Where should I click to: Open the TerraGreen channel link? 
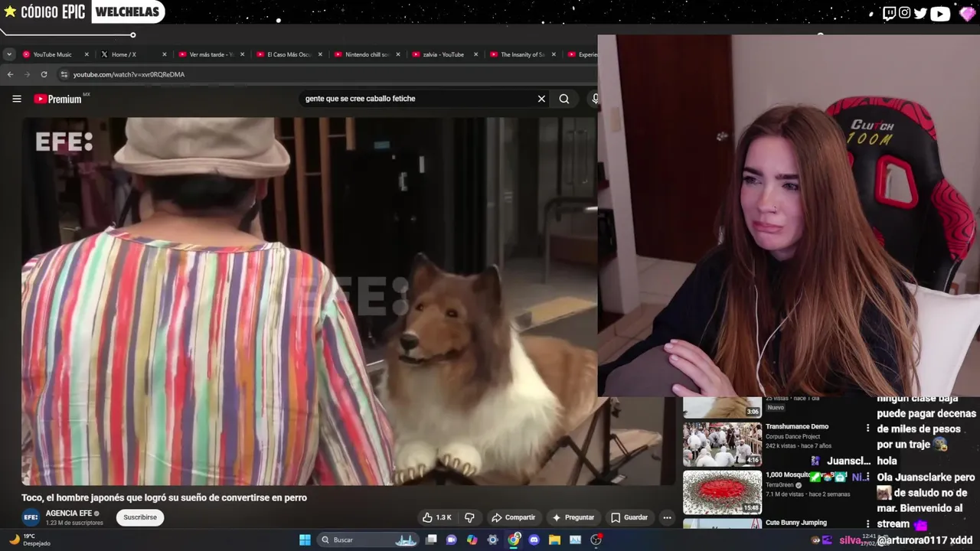pyautogui.click(x=780, y=485)
